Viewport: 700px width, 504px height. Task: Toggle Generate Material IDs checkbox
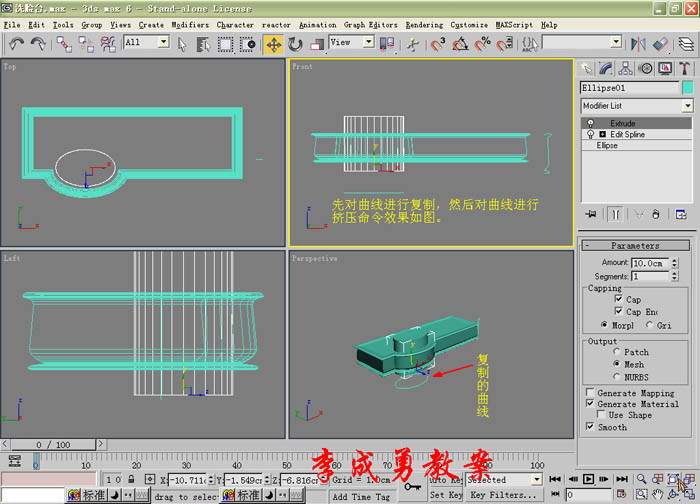(x=590, y=404)
